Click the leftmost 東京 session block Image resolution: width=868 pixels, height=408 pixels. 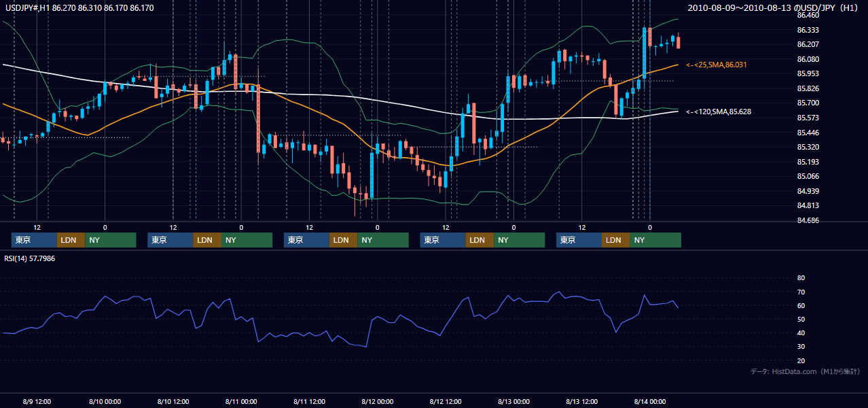pyautogui.click(x=34, y=240)
